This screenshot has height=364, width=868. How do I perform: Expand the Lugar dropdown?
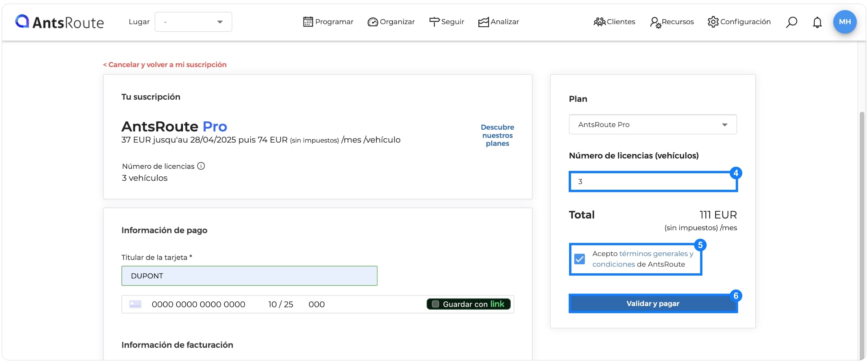click(x=193, y=22)
